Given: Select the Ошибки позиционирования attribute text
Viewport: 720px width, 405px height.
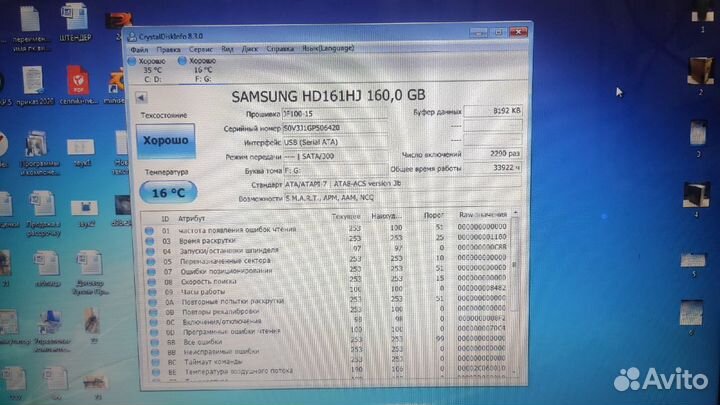Looking at the screenshot, I should 226,271.
